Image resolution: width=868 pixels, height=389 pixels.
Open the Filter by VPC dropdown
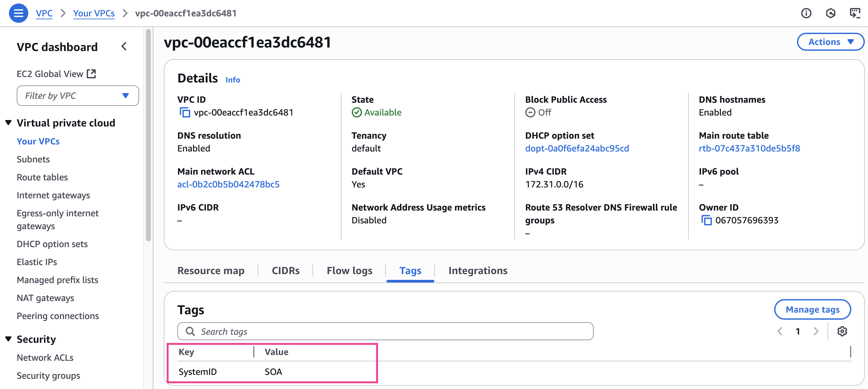(77, 96)
